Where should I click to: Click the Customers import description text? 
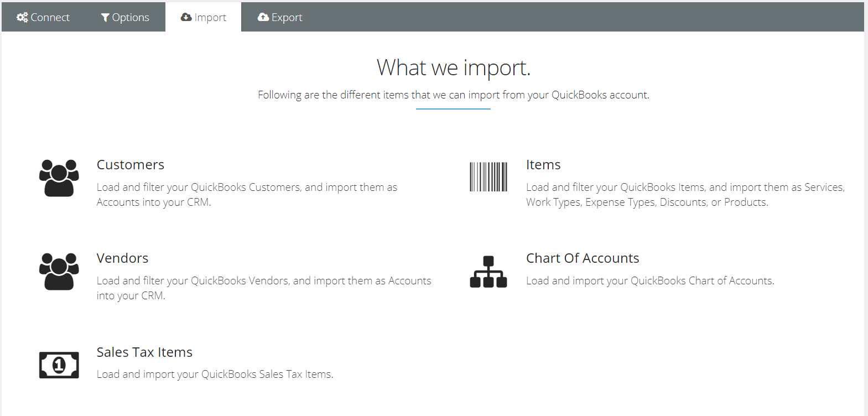tap(247, 195)
